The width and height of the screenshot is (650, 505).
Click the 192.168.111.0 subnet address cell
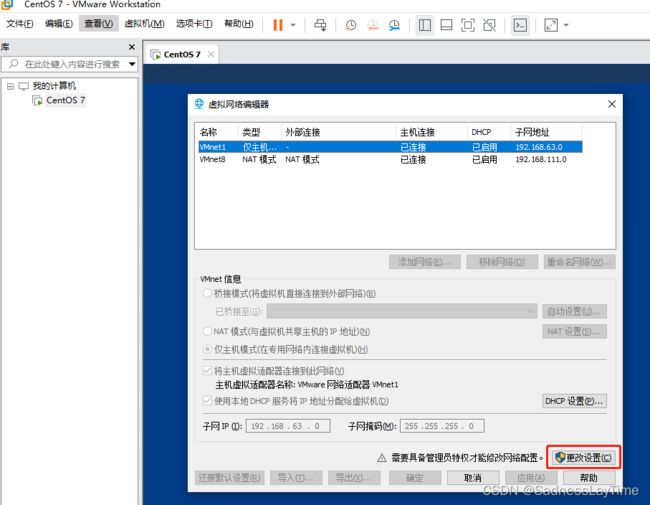tap(541, 159)
